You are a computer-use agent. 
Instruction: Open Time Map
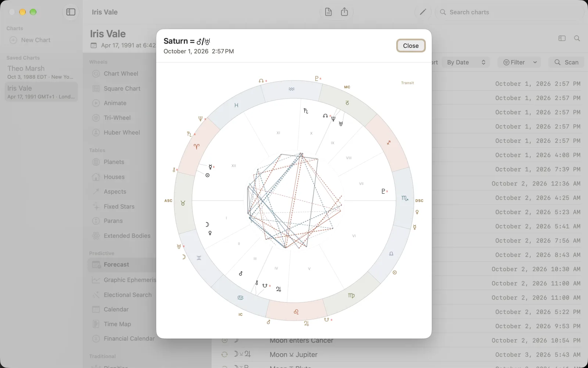[117, 324]
